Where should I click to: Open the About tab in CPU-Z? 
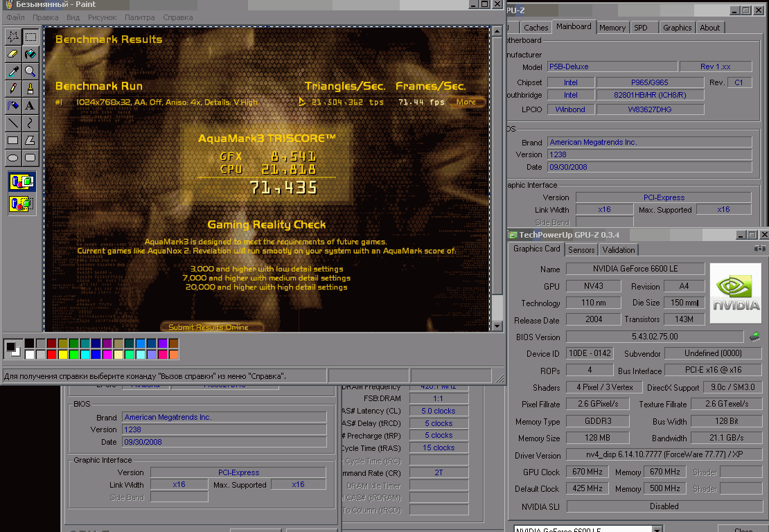709,28
